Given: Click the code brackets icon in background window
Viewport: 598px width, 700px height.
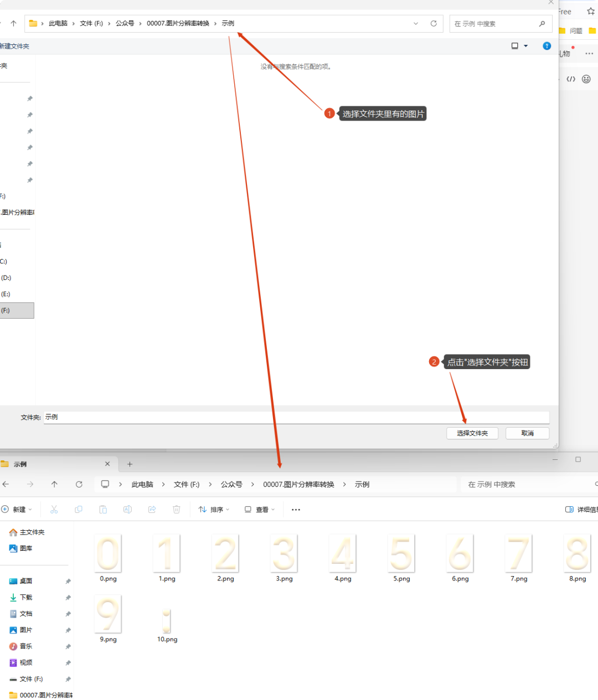Looking at the screenshot, I should tap(571, 79).
